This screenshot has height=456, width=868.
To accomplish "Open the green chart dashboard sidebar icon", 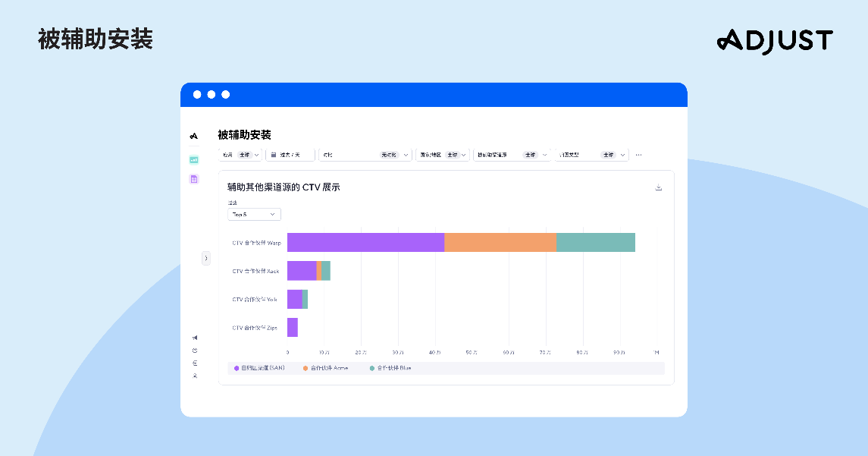I will point(194,159).
